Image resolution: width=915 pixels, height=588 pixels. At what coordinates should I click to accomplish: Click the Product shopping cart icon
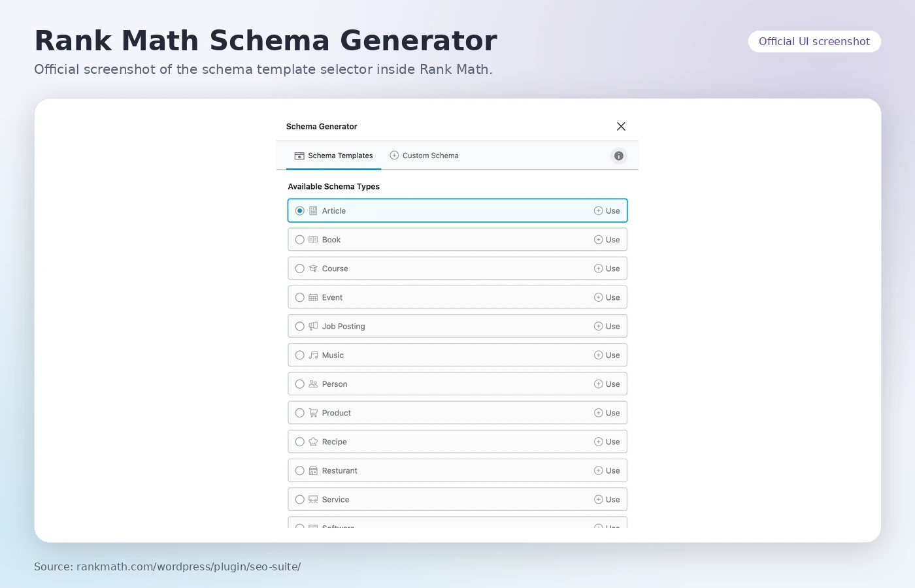click(313, 413)
